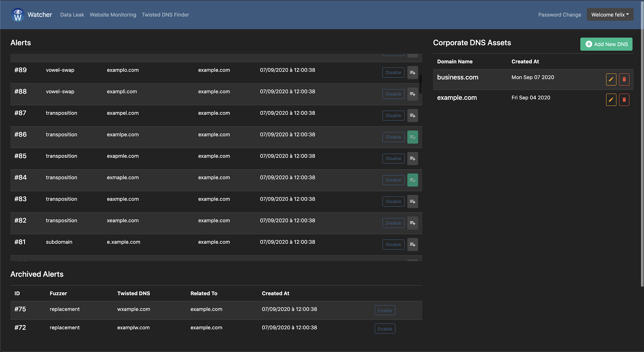Enable archived alert #72 examplw.com
This screenshot has width=644, height=352.
(385, 329)
